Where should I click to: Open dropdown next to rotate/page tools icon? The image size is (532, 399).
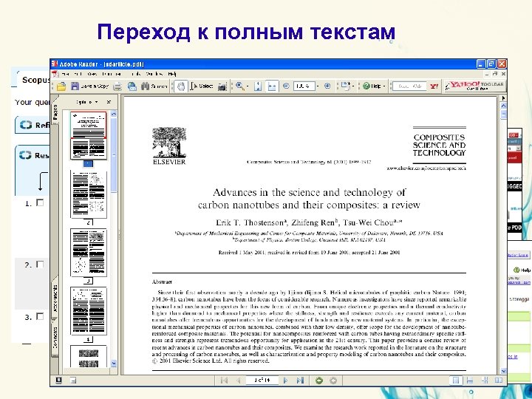pos(353,86)
